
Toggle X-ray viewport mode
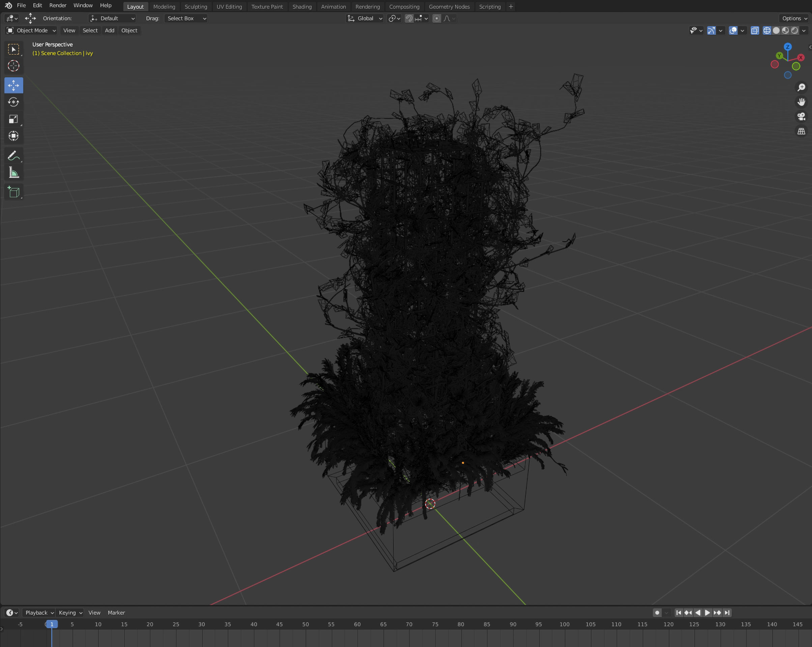coord(755,30)
